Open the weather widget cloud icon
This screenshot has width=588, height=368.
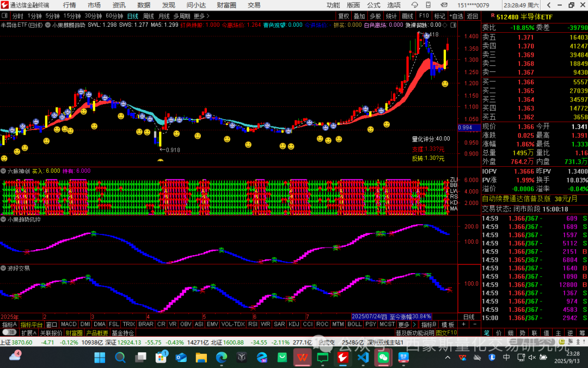pyautogui.click(x=15, y=357)
